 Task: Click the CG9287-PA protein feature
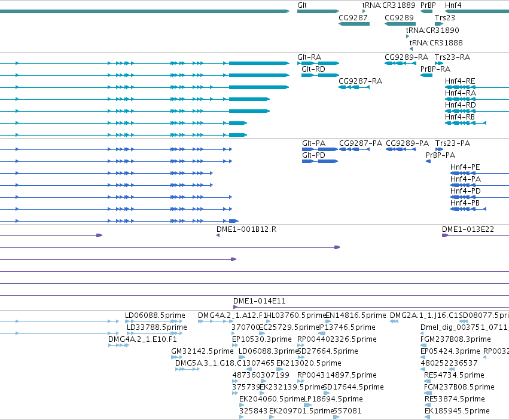[354, 149]
